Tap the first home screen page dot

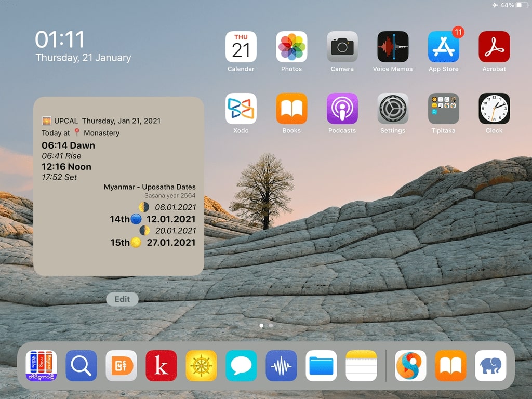click(261, 325)
